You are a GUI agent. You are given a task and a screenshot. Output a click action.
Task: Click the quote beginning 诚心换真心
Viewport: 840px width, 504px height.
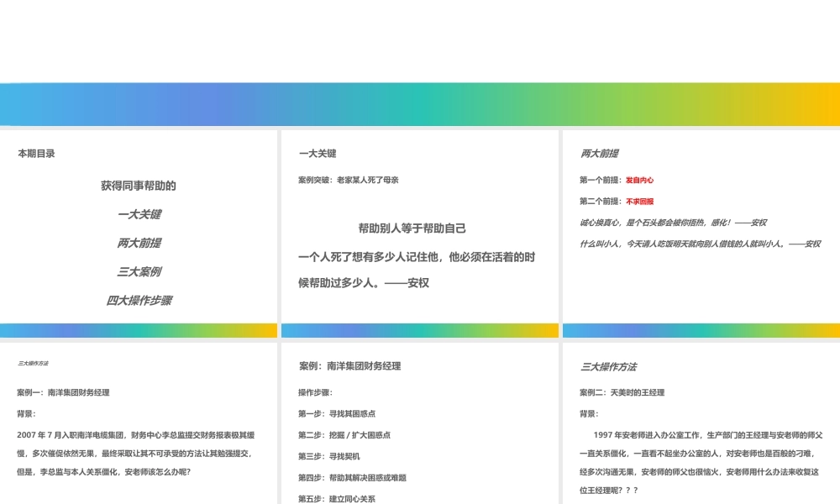point(673,223)
